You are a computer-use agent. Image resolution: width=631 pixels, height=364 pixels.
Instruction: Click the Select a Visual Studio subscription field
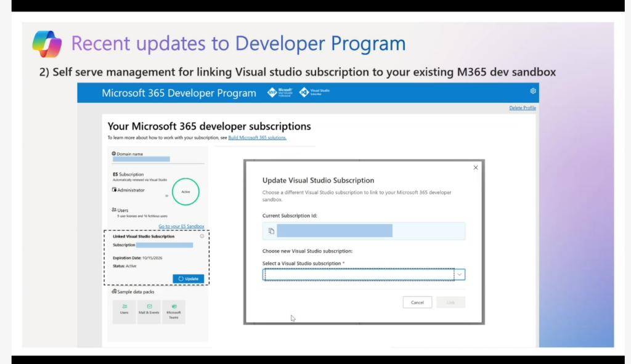click(359, 275)
